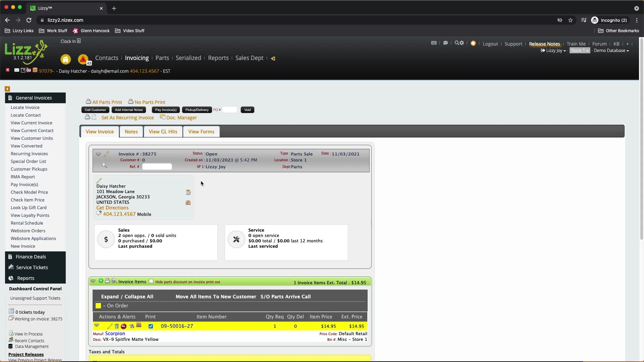Open the on-screen keyboard icon
Screen dimensions: 644x362
click(x=434, y=43)
